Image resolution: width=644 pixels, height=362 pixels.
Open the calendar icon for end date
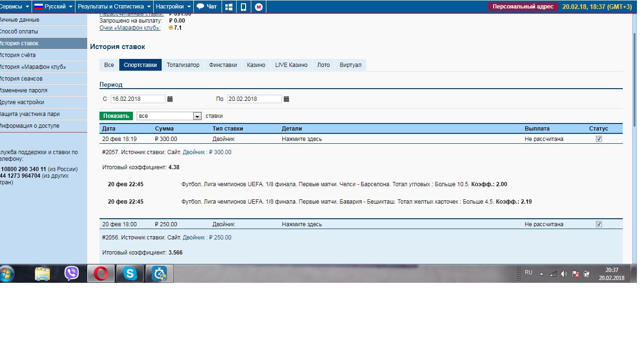(287, 99)
